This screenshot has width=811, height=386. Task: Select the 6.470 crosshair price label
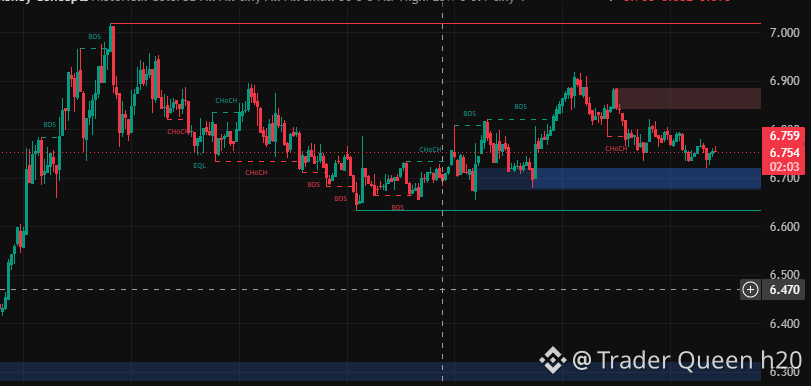tap(784, 289)
